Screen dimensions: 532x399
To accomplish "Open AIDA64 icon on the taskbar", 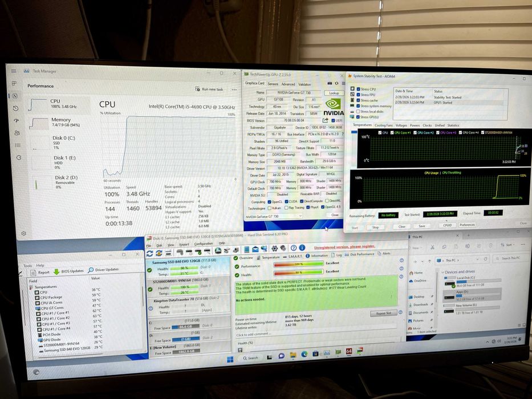I will pos(349,351).
